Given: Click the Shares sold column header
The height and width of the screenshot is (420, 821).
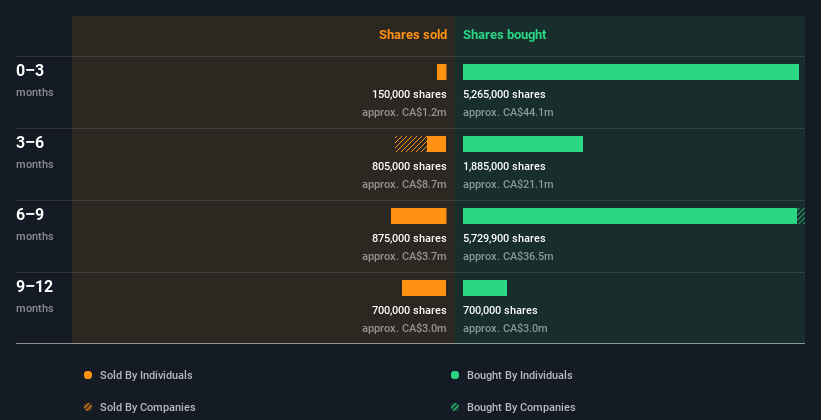Looking at the screenshot, I should pos(412,35).
